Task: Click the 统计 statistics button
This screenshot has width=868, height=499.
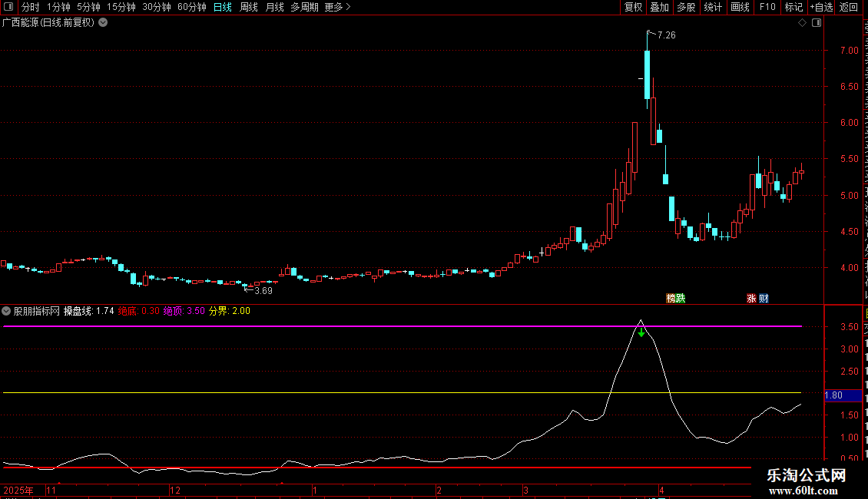Action: pyautogui.click(x=713, y=7)
